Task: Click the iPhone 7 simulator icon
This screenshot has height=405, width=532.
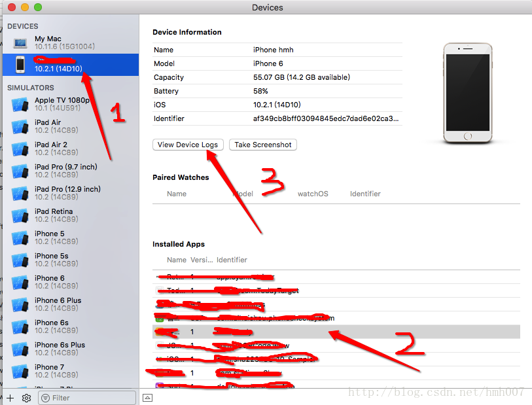Action: pyautogui.click(x=20, y=372)
